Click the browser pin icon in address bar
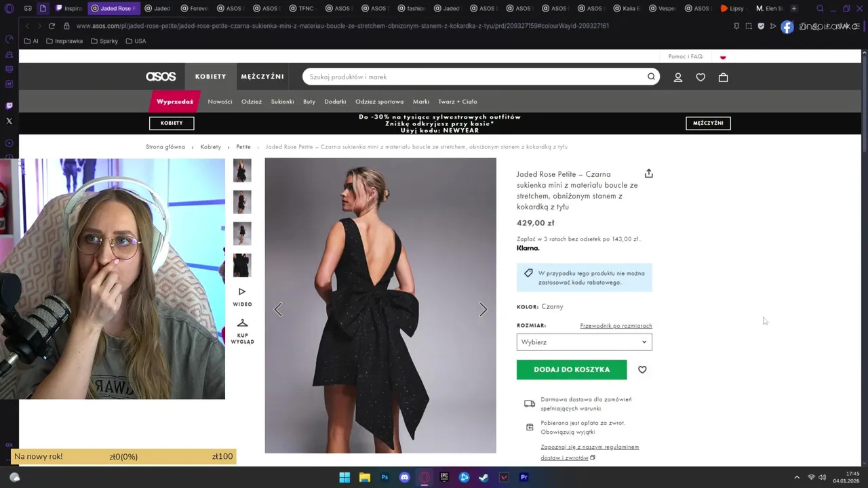868x488 pixels. point(736,26)
